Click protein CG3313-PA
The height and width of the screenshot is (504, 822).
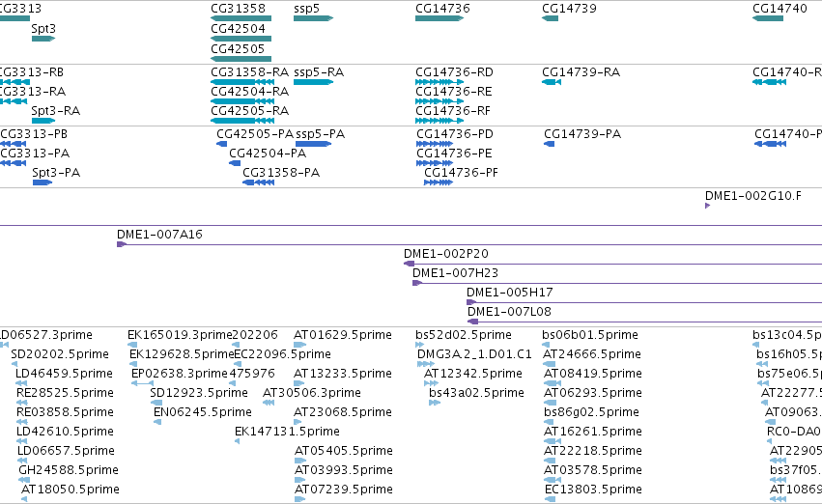(x=14, y=163)
